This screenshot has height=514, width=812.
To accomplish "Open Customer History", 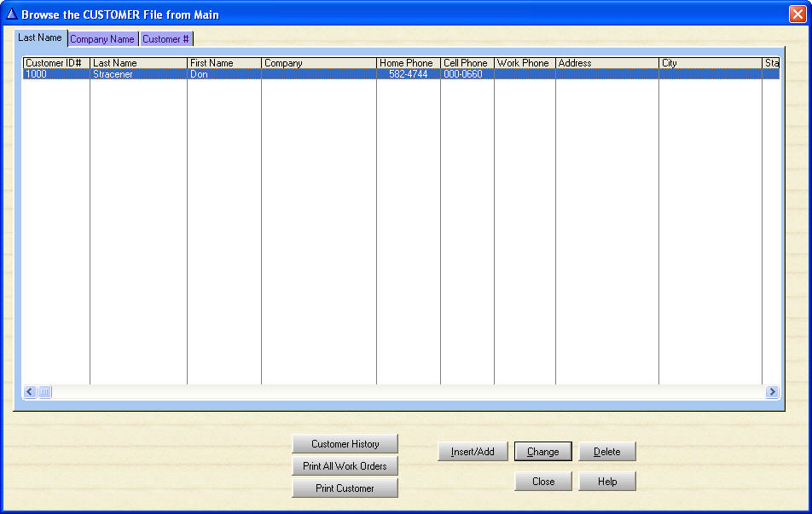I will (345, 444).
